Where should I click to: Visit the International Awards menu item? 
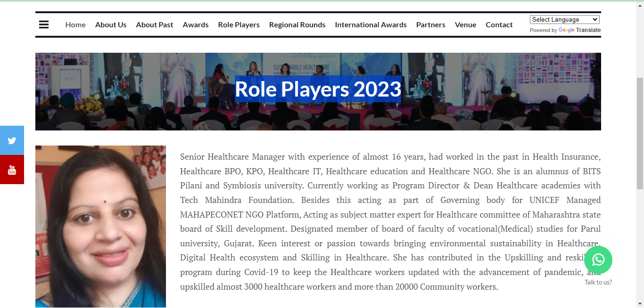pyautogui.click(x=371, y=24)
